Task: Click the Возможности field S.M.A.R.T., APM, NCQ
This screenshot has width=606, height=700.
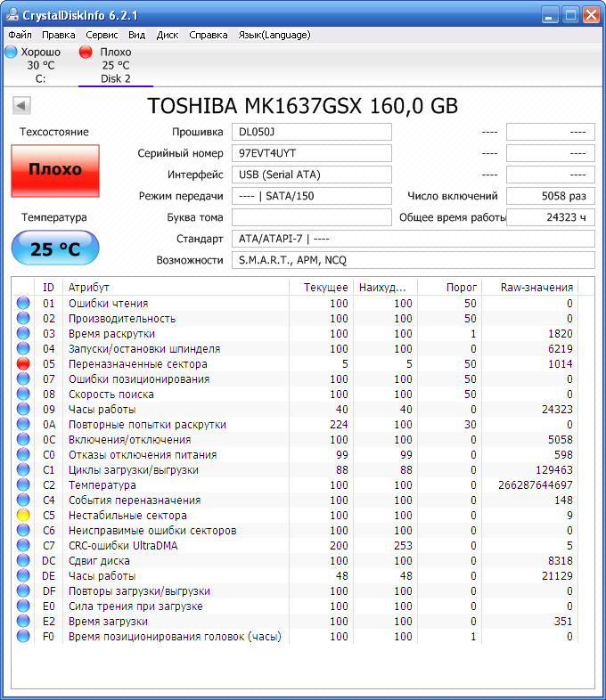Action: (x=414, y=260)
